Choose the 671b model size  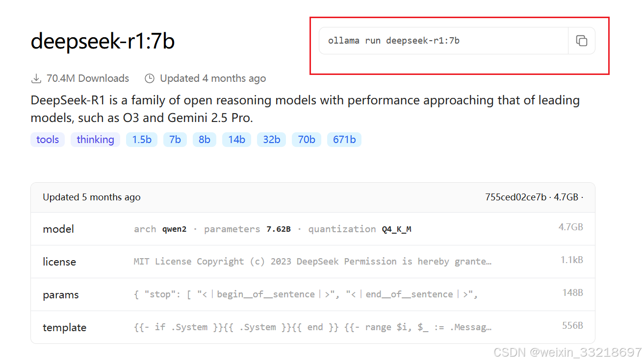(344, 140)
